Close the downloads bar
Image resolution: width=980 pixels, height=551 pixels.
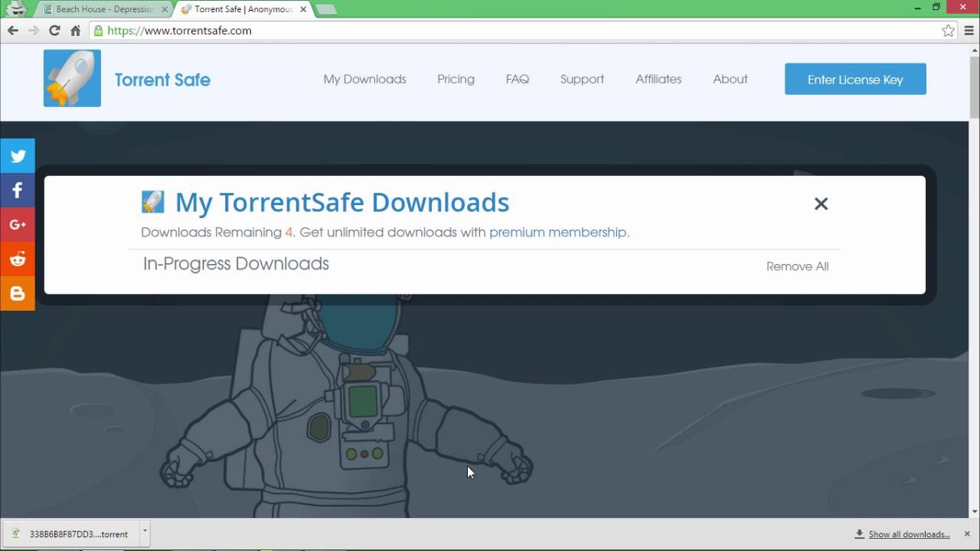969,533
